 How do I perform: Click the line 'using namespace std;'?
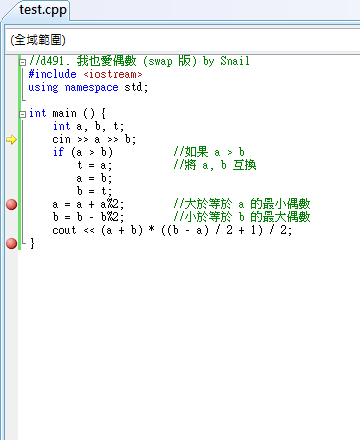pyautogui.click(x=88, y=87)
